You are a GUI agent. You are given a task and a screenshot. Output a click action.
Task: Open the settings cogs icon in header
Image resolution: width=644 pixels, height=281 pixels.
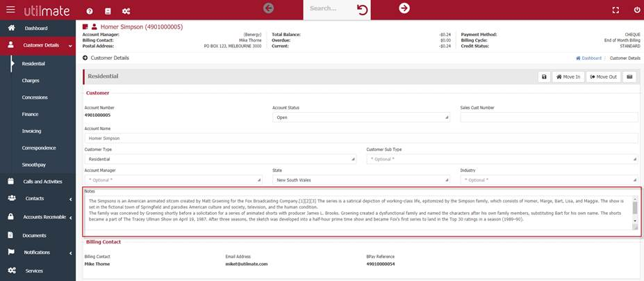[x=126, y=11]
